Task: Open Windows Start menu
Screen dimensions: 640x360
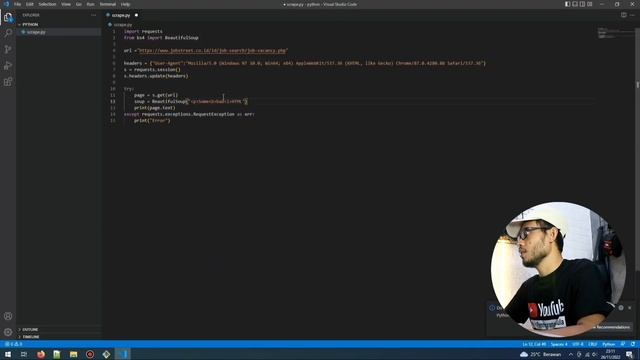Action: [8, 354]
